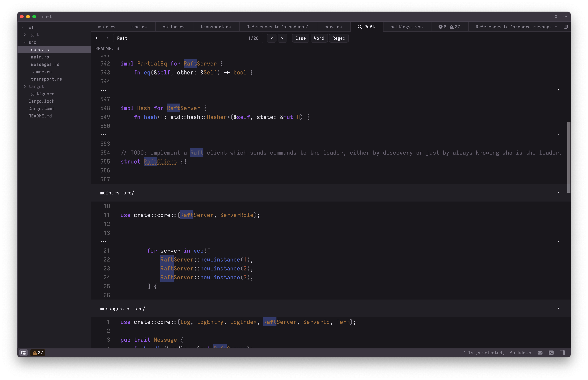Open Cargo.toml in the file tree

(54, 109)
